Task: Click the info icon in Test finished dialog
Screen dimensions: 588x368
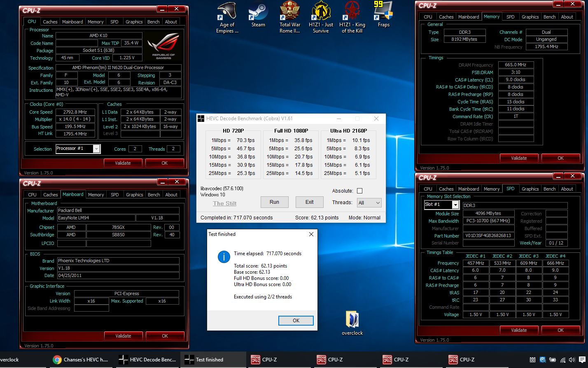Action: point(224,257)
